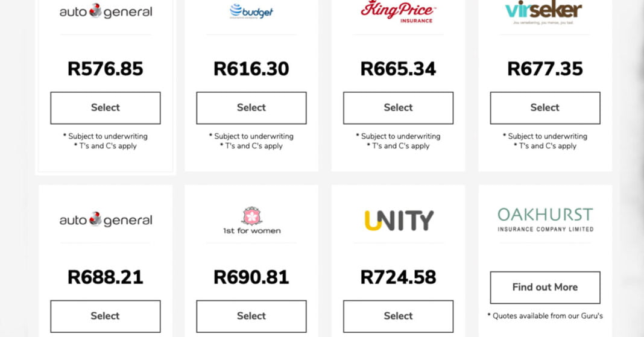Select the R724.58 Unity quote

point(398,316)
